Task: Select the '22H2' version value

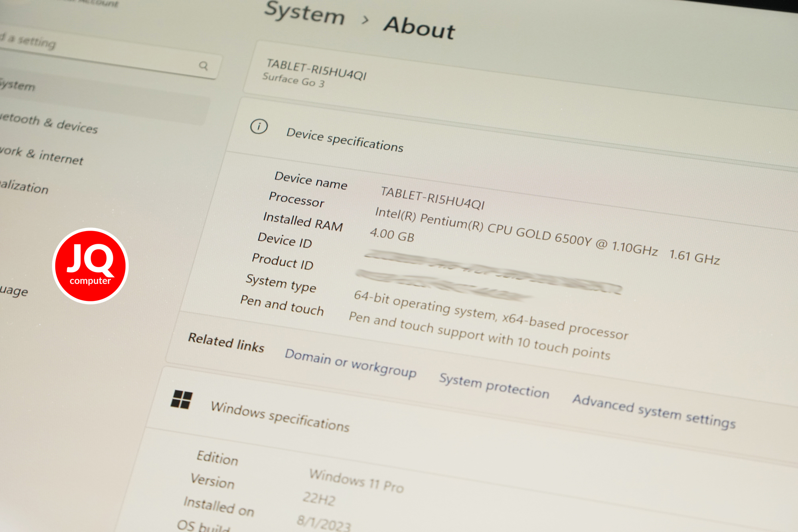Action: tap(319, 499)
